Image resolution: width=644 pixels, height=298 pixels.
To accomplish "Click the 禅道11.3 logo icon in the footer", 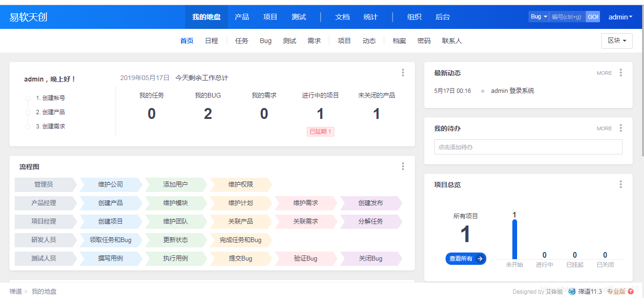I will tap(572, 291).
